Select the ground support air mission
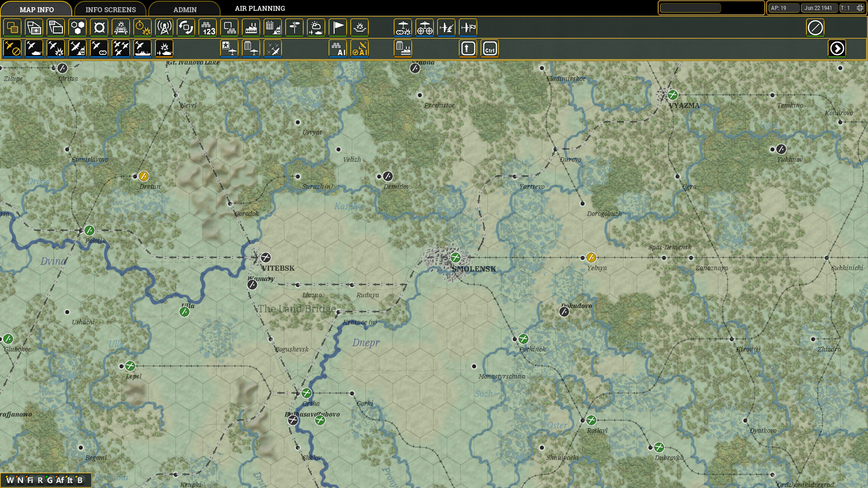868x488 pixels. coord(34,48)
